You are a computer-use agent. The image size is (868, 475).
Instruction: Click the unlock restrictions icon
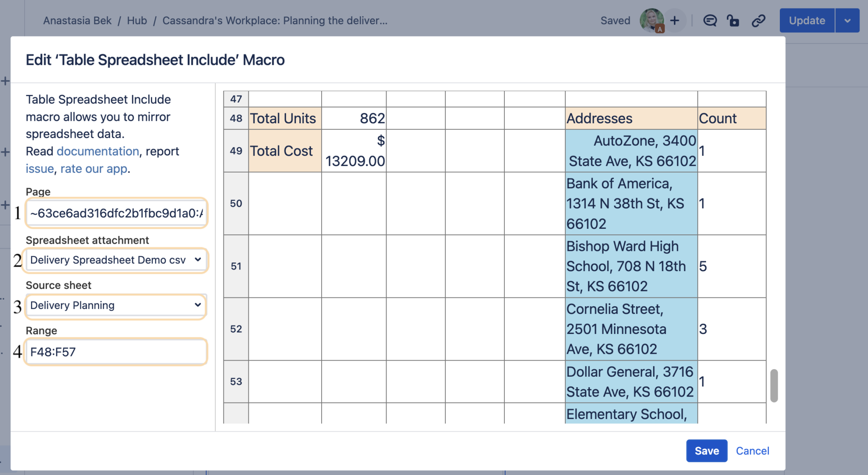click(734, 20)
